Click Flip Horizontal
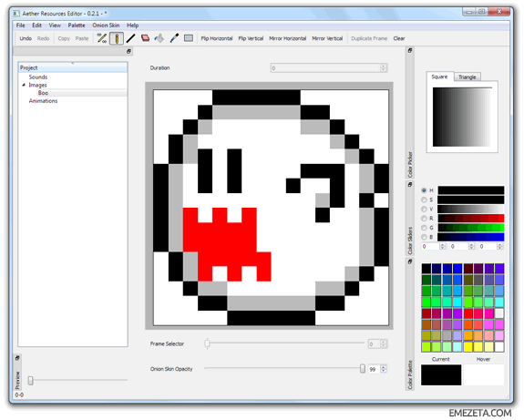Viewport: 524px width, 420px height. pyautogui.click(x=217, y=38)
